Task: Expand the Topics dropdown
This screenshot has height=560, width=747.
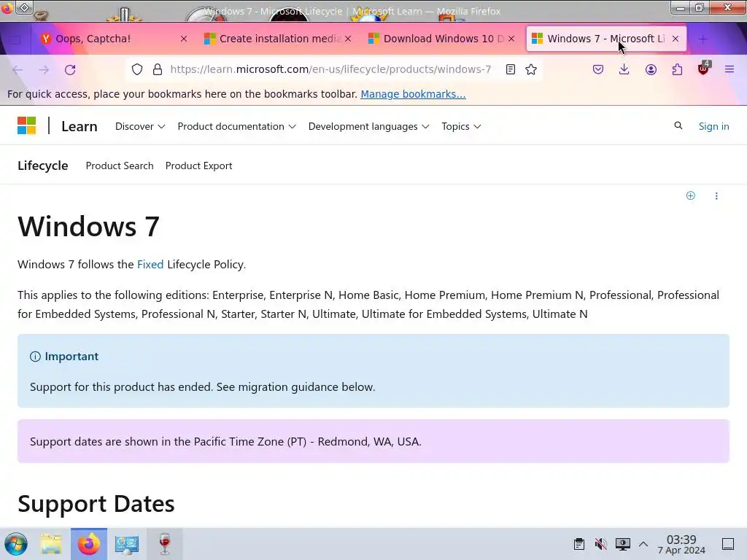Action: pos(461,126)
